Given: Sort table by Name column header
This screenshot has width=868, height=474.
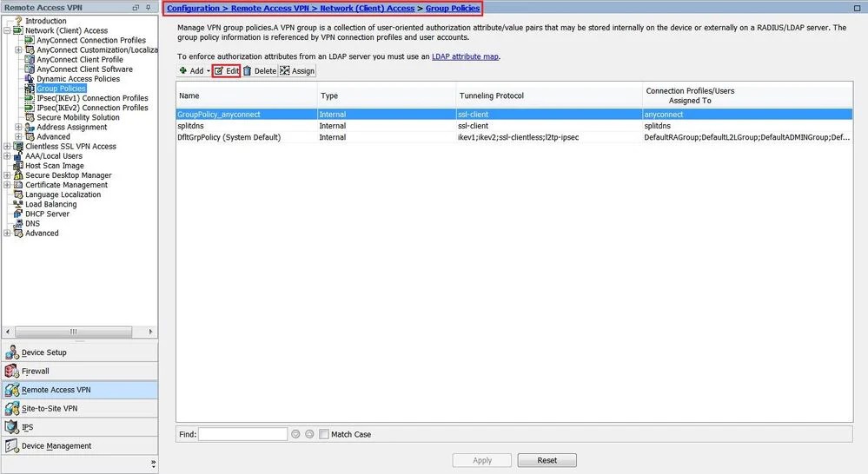Looking at the screenshot, I should tap(247, 95).
